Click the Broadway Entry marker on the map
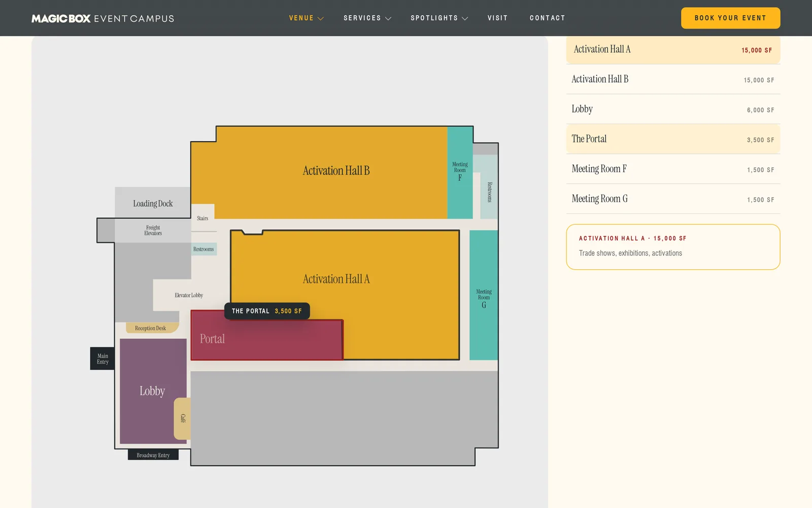Viewport: 812px width, 508px height. 153,455
